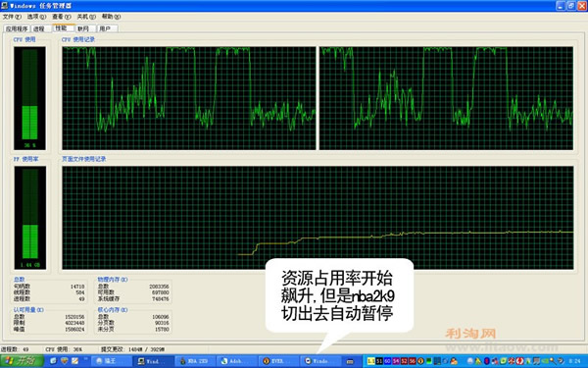Screen dimensions: 588x368
Task: Open the 文件 menu
Action: (x=12, y=17)
